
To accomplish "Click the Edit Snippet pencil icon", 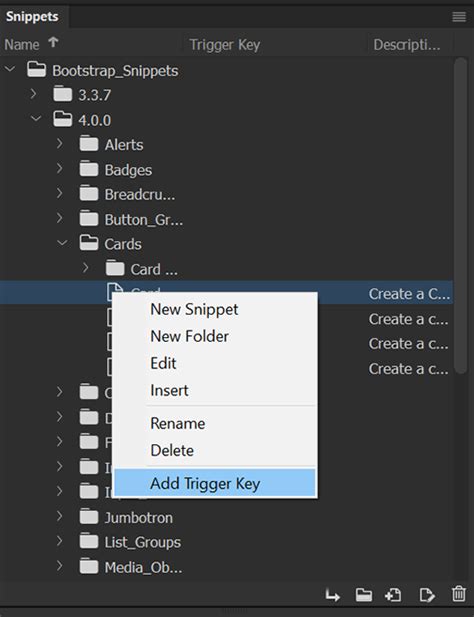I will click(x=427, y=595).
